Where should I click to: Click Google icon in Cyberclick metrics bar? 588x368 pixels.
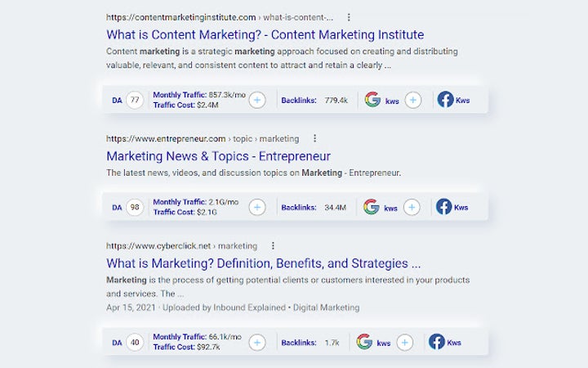tap(364, 342)
